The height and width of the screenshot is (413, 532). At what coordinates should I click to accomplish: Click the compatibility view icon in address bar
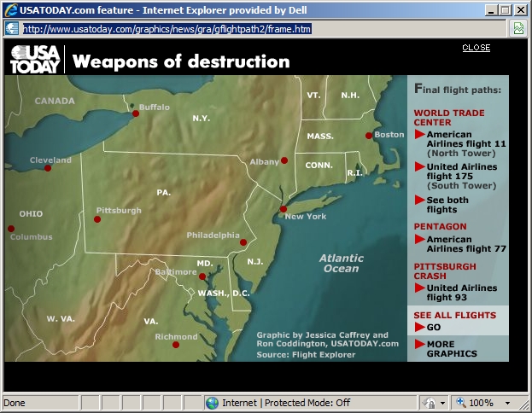518,28
